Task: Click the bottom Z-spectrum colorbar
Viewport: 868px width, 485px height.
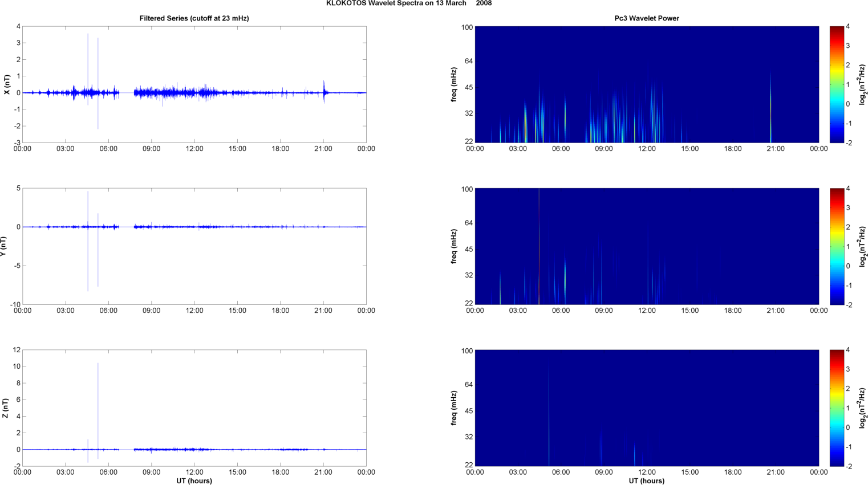Action: pos(836,408)
